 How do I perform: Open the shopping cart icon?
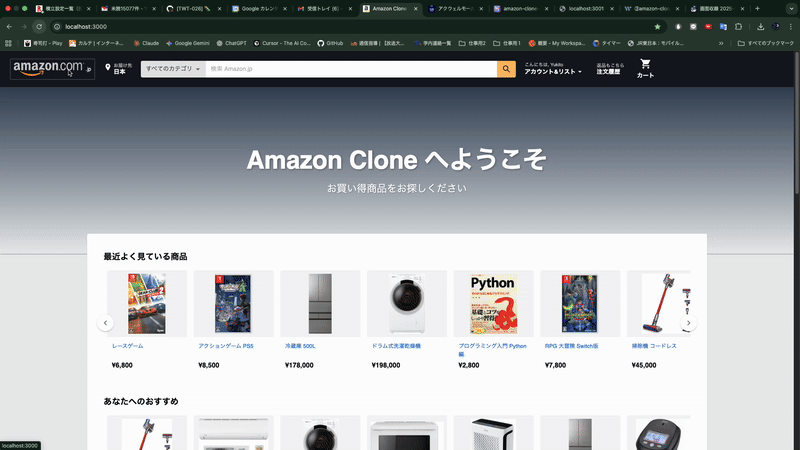[x=645, y=64]
